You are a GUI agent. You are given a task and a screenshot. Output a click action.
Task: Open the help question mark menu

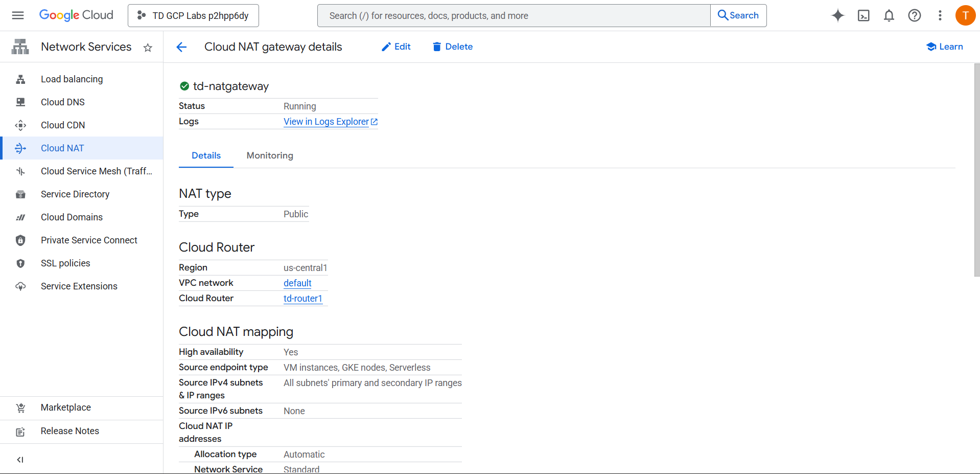914,15
